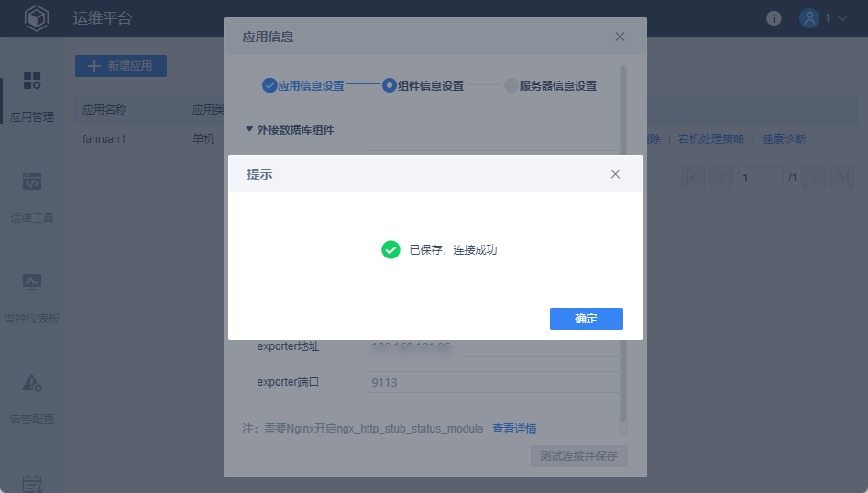This screenshot has height=493, width=868.
Task: Go to the next page arrow
Action: 814,178
